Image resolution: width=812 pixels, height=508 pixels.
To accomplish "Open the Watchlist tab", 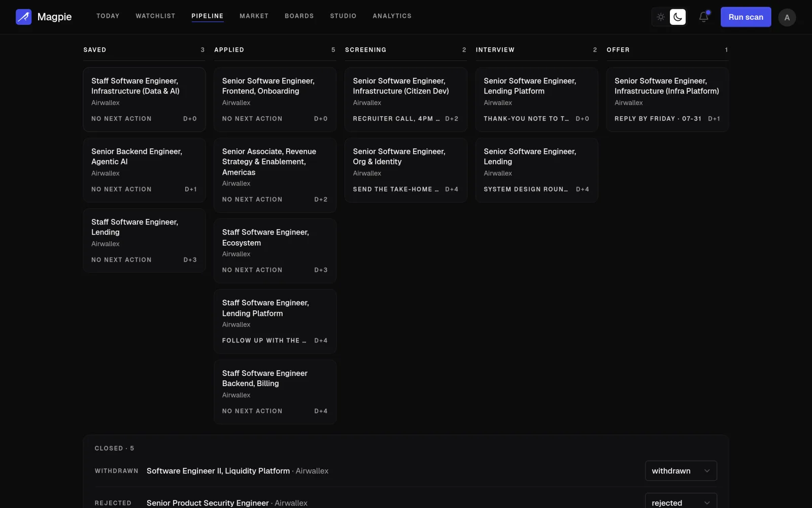I will (x=155, y=16).
